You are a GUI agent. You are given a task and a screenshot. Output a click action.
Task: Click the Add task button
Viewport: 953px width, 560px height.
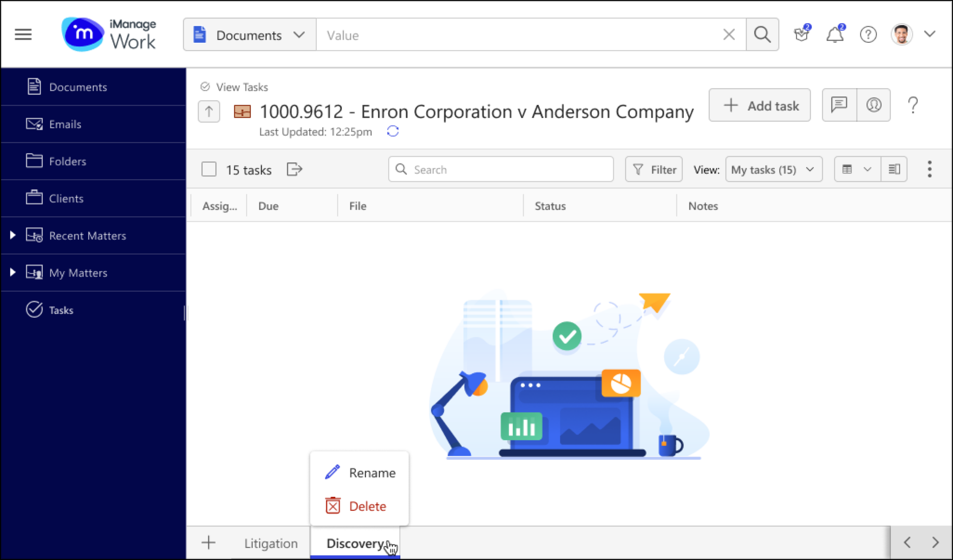coord(760,105)
